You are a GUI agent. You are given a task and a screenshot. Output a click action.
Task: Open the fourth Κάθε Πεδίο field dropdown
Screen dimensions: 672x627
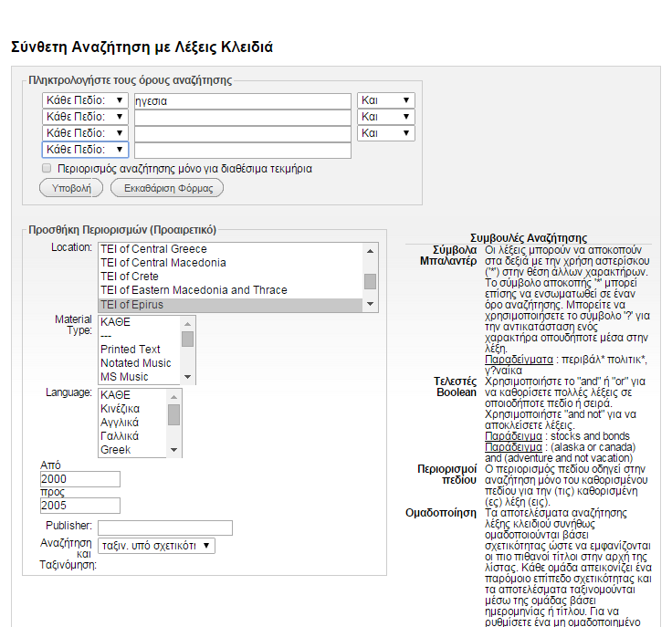click(85, 150)
